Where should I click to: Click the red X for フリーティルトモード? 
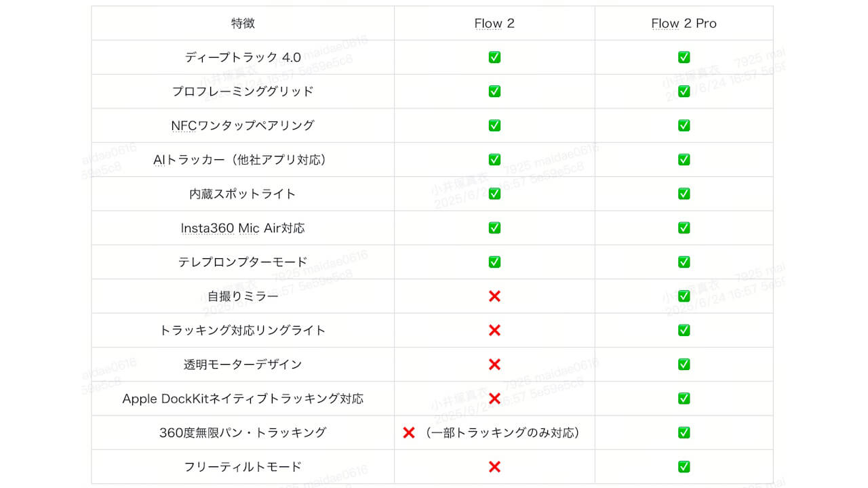[494, 467]
